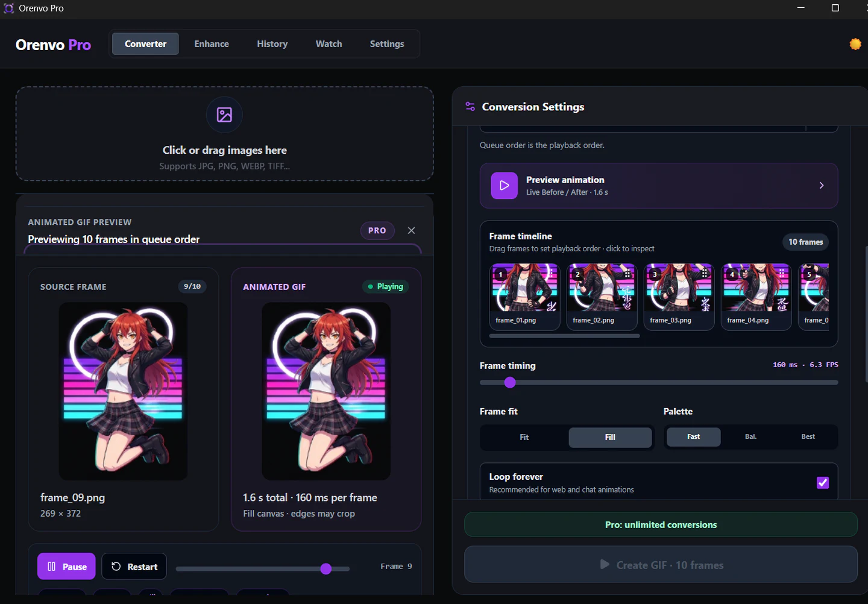Image resolution: width=868 pixels, height=604 pixels.
Task: Click the 'frame_09.png' filename text
Action: coord(72,498)
